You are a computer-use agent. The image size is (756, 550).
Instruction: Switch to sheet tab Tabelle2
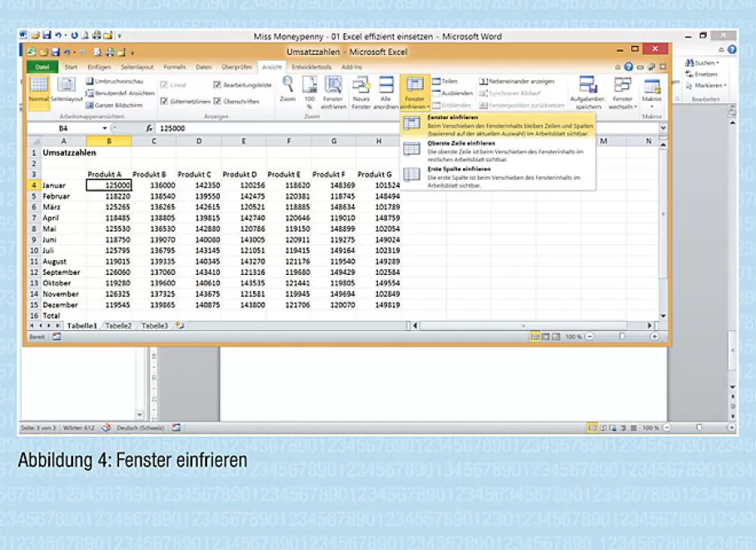(118, 326)
